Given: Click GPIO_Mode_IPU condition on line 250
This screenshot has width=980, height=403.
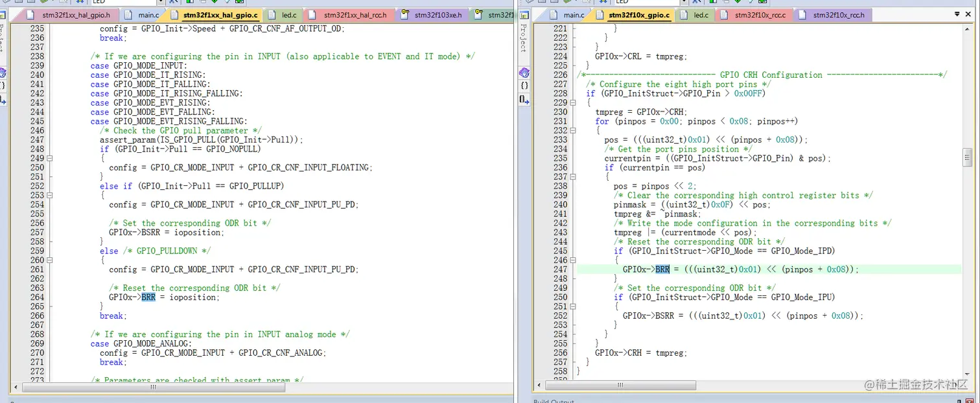Looking at the screenshot, I should 725,297.
